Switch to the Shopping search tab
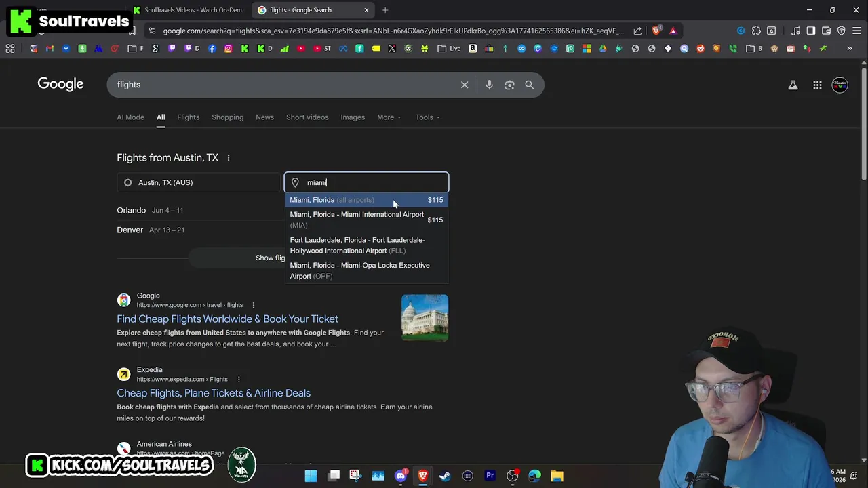This screenshot has height=488, width=868. (x=227, y=117)
